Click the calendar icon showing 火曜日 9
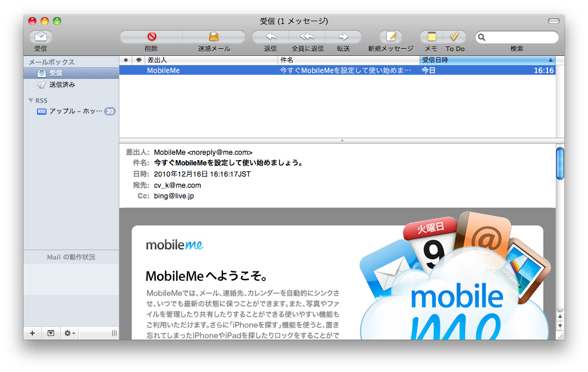 (431, 244)
